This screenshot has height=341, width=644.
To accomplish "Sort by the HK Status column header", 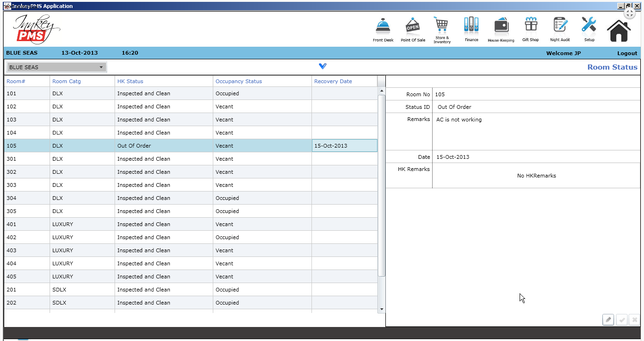I will click(x=130, y=81).
